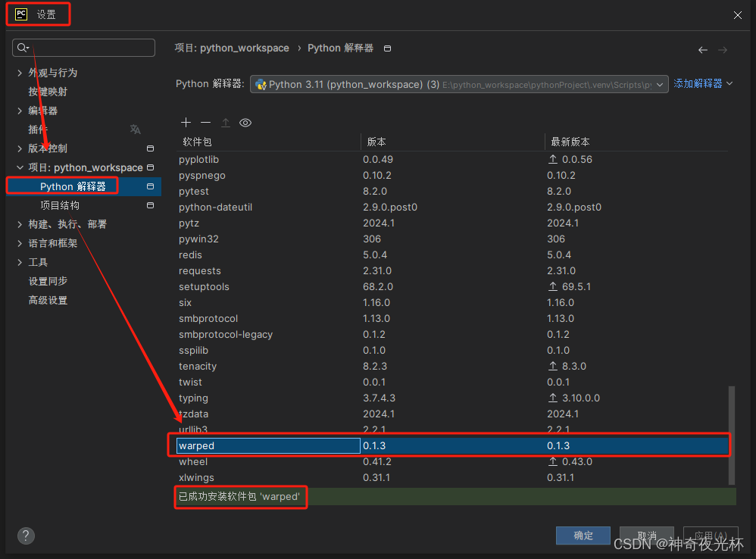Click upgrade arrow for setuptools 69.5.1
The image size is (756, 559).
pyautogui.click(x=553, y=286)
